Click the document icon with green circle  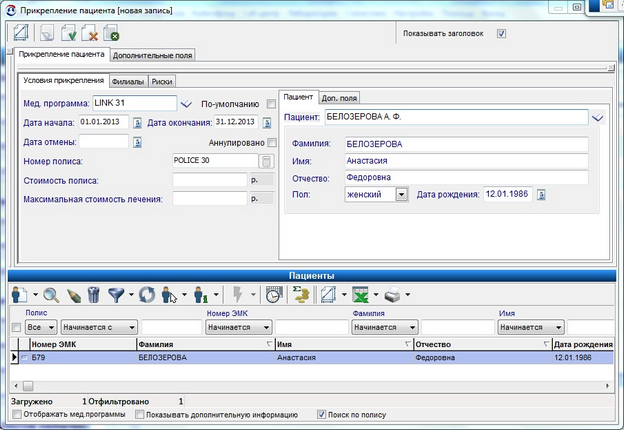(111, 33)
